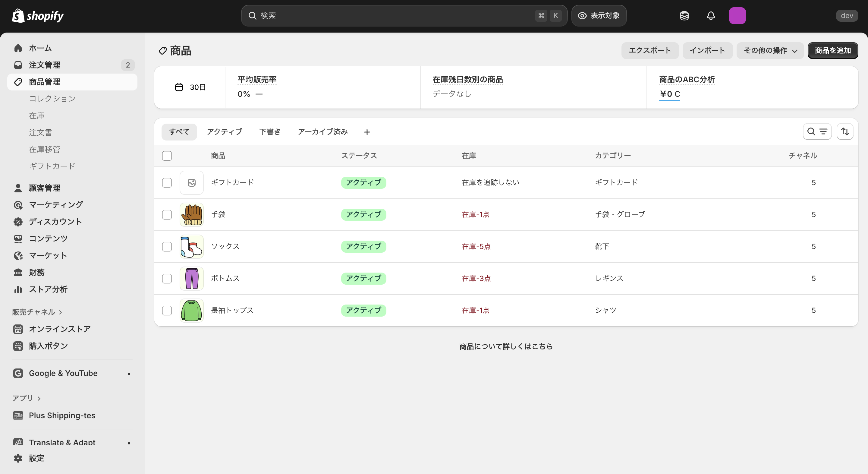Open ホーム from the sidebar
Viewport: 868px width, 474px height.
tap(40, 48)
